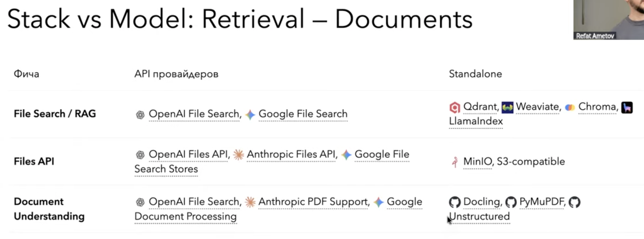The image size is (644, 239).
Task: Click Refat Ametov's webcam thumbnail
Action: (608, 19)
